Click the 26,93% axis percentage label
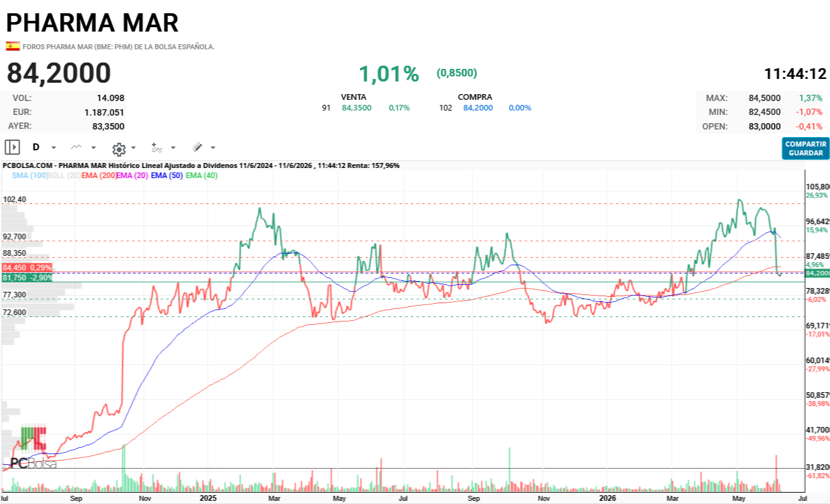This screenshot has height=504, width=830. (816, 195)
